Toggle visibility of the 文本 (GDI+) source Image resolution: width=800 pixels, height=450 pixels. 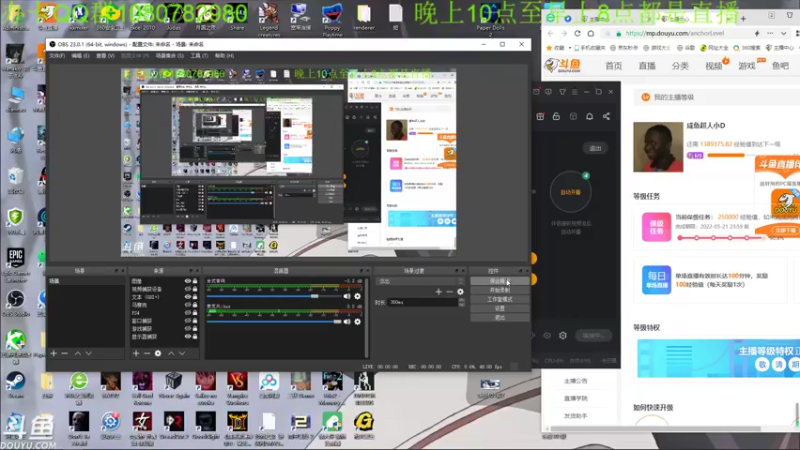[187, 297]
